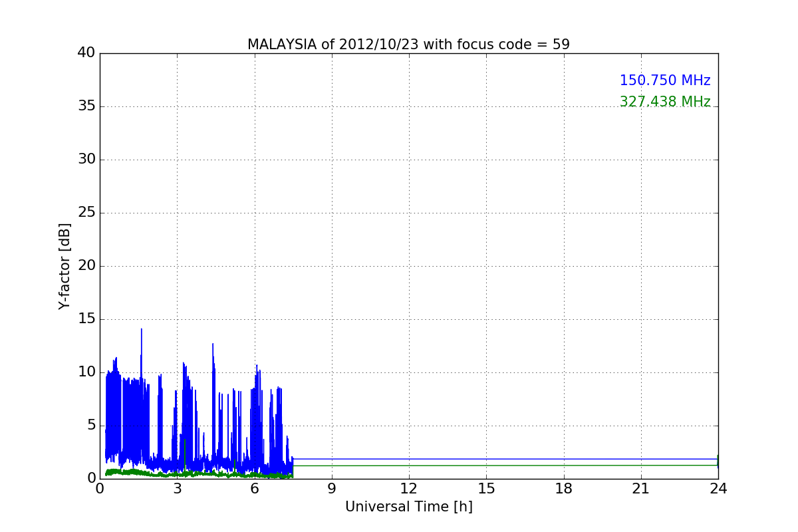Click y-axis tick label 10

click(x=86, y=372)
